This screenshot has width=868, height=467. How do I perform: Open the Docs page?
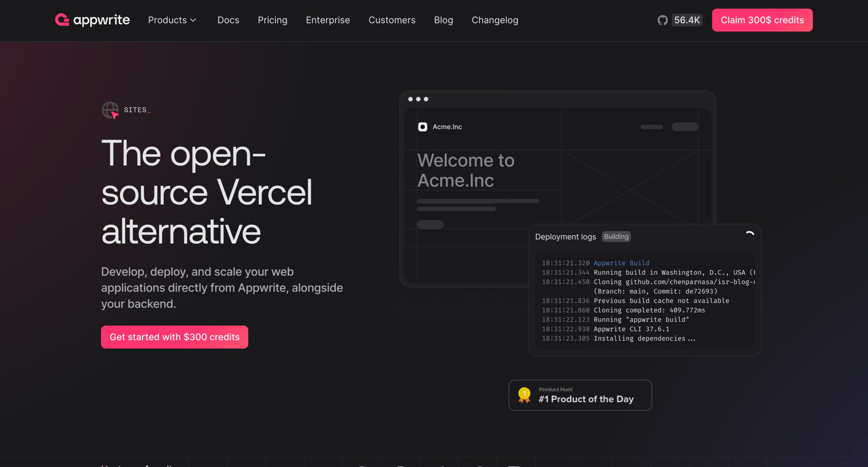[x=228, y=20]
